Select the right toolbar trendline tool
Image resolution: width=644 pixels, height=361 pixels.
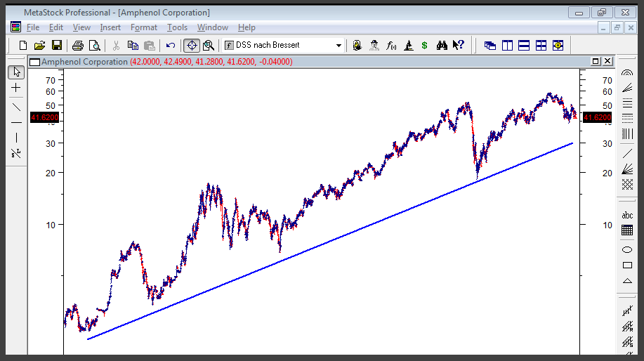tap(627, 154)
